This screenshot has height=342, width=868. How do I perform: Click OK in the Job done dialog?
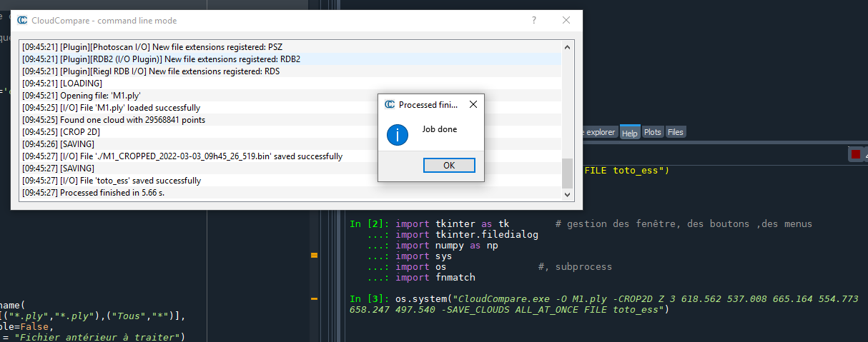pyautogui.click(x=449, y=165)
